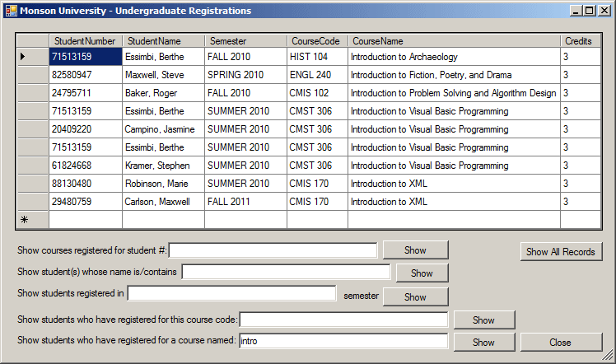Click CMIS 170 cell in Robinson row
This screenshot has height=364, width=616.
point(317,184)
